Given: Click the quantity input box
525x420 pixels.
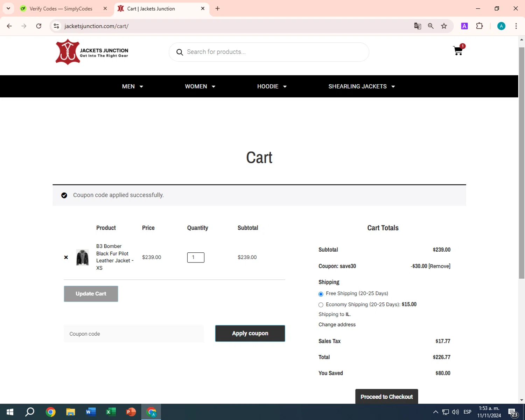Looking at the screenshot, I should pos(196,258).
